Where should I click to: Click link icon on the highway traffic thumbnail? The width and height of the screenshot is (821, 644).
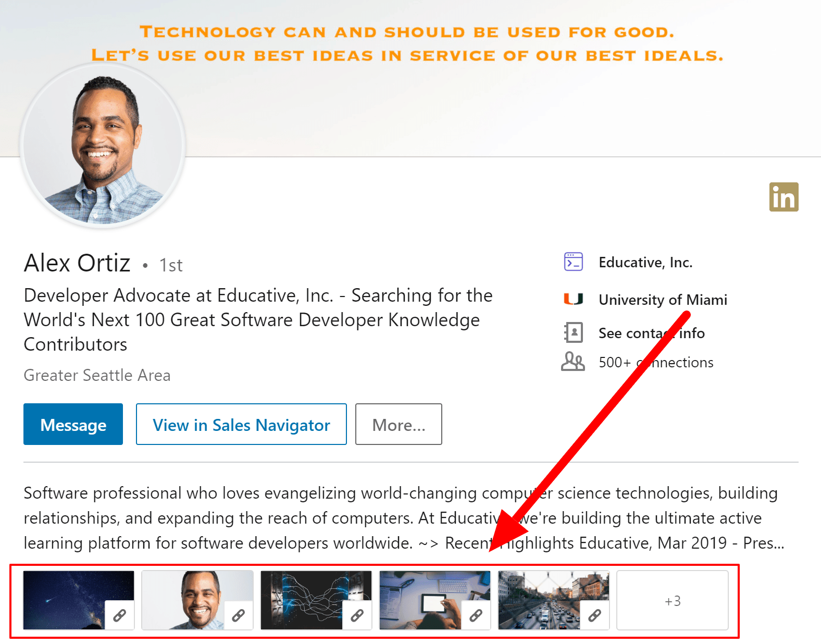point(594,615)
